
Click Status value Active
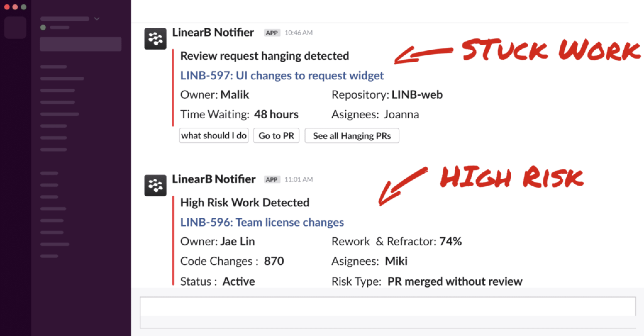pyautogui.click(x=239, y=281)
